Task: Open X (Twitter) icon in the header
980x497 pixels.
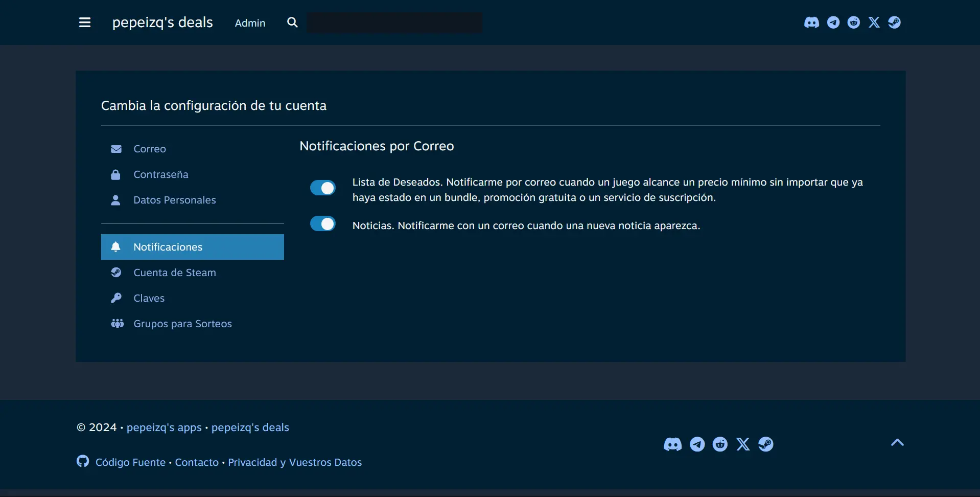Action: tap(874, 22)
